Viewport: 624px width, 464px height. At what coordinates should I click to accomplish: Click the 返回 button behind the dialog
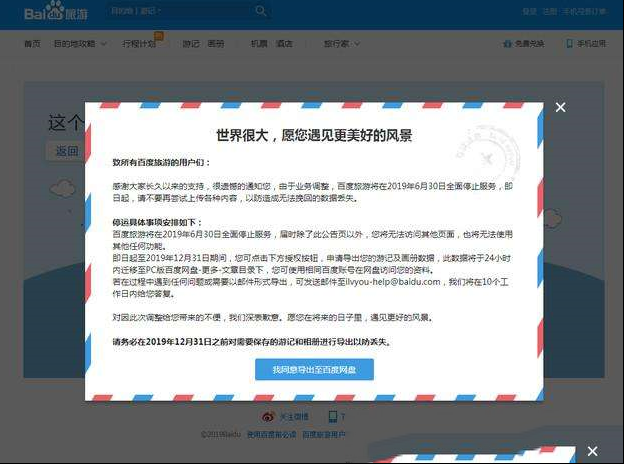pyautogui.click(x=67, y=151)
